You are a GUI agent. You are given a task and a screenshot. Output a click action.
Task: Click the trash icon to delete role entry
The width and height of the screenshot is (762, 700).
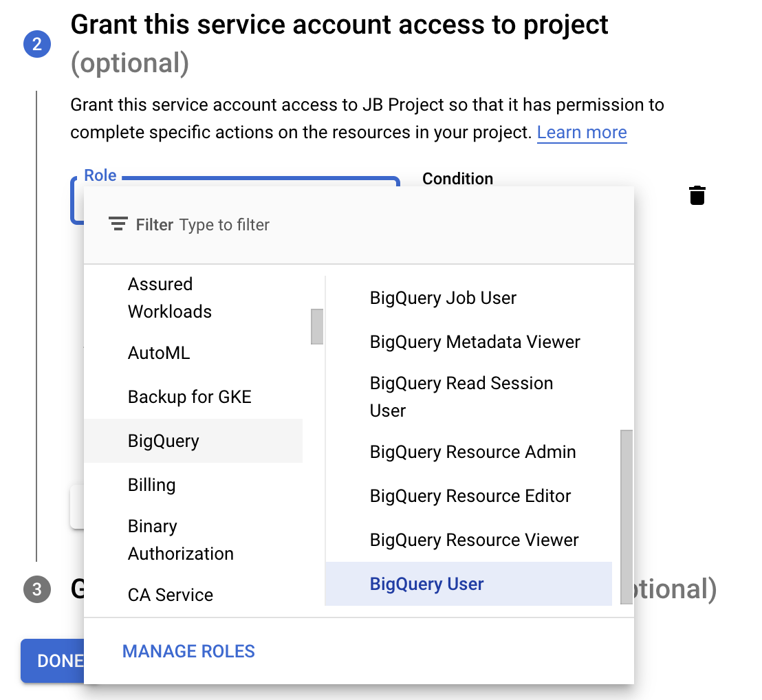point(697,195)
